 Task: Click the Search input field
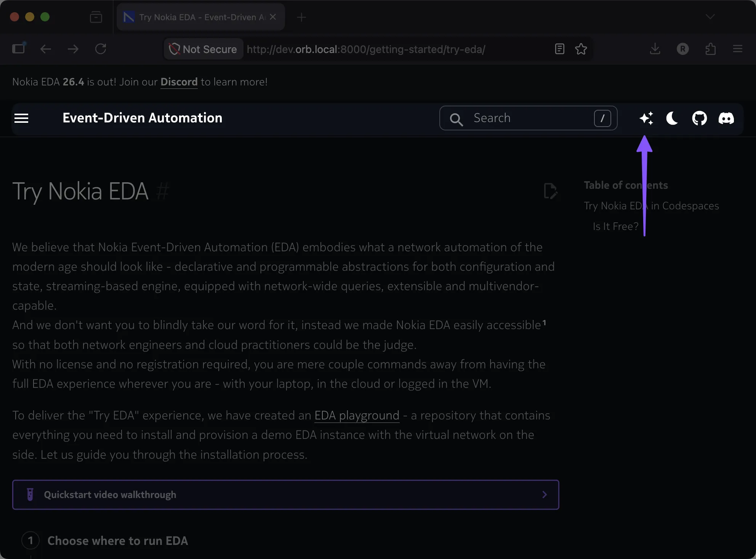(x=528, y=118)
